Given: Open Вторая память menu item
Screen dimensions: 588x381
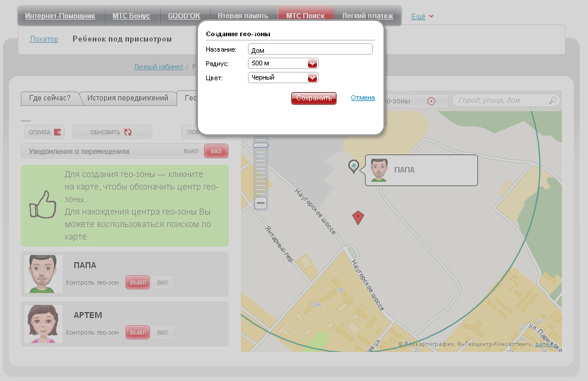Looking at the screenshot, I should point(243,16).
